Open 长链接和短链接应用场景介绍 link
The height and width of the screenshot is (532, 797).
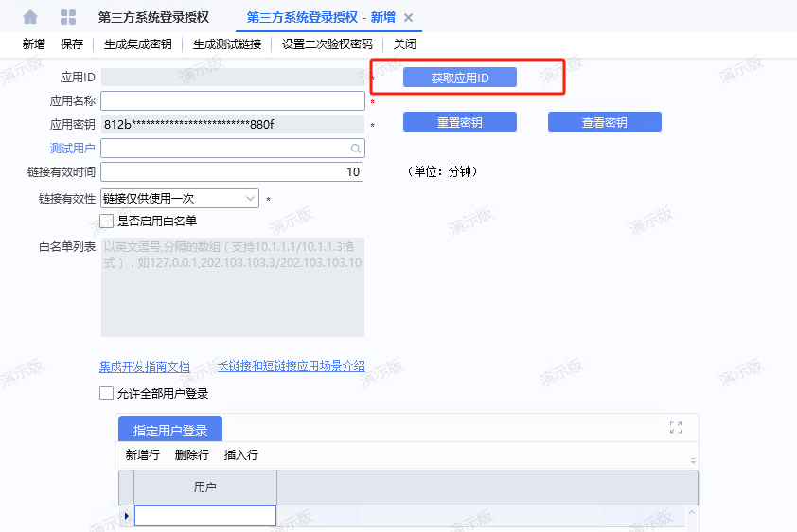click(291, 366)
